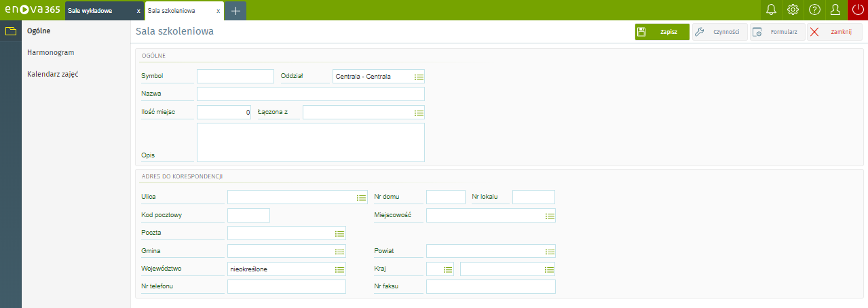
Task: Open the Województwo dropdown list
Action: [339, 269]
